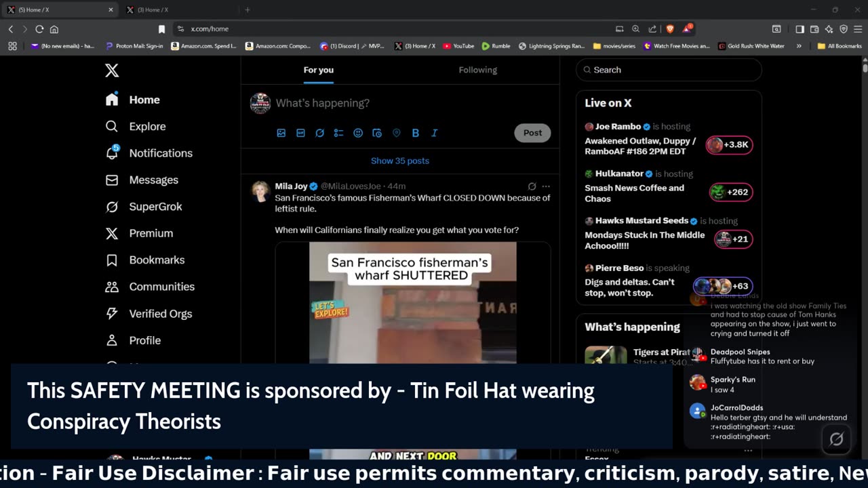
Task: Join Hulkanator's Smash News Coffee space
Action: click(x=669, y=186)
